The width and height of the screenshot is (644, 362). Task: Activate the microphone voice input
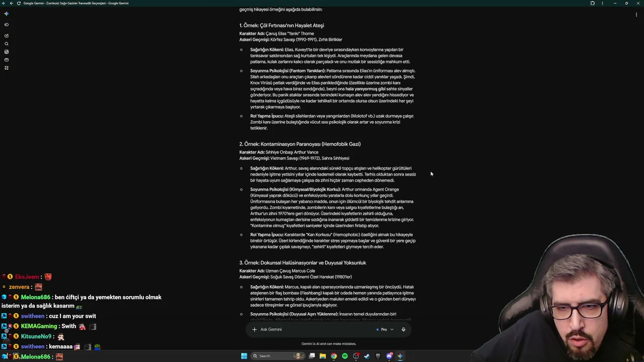click(x=403, y=329)
